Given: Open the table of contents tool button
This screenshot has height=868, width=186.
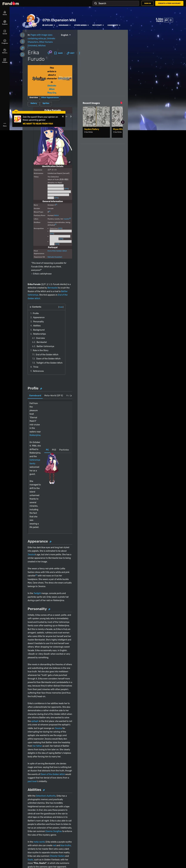Looking at the screenshot, I should pyautogui.click(x=22, y=41).
